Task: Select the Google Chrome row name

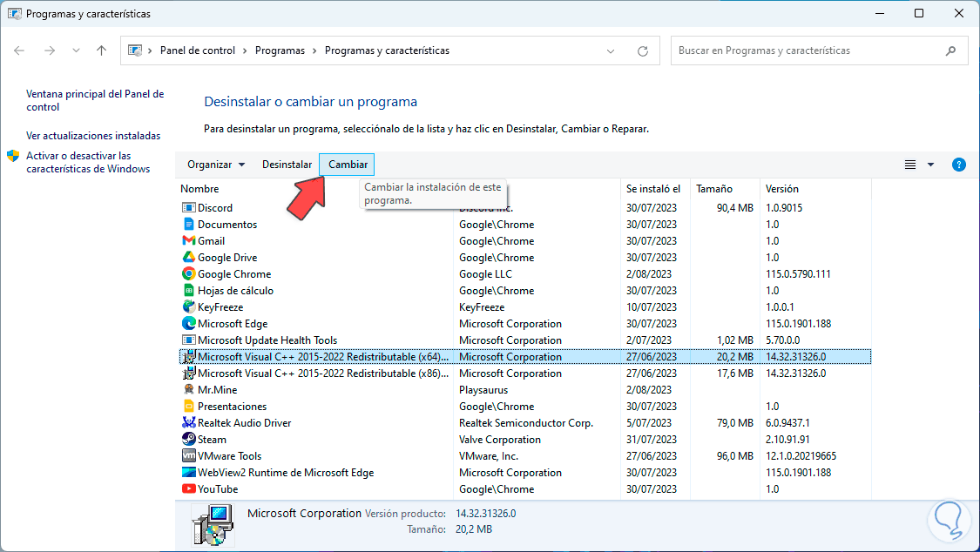Action: click(x=234, y=273)
